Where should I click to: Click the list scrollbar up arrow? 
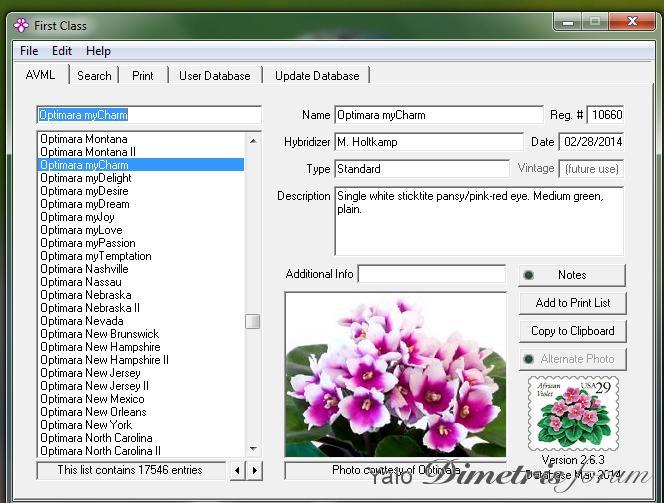[253, 141]
